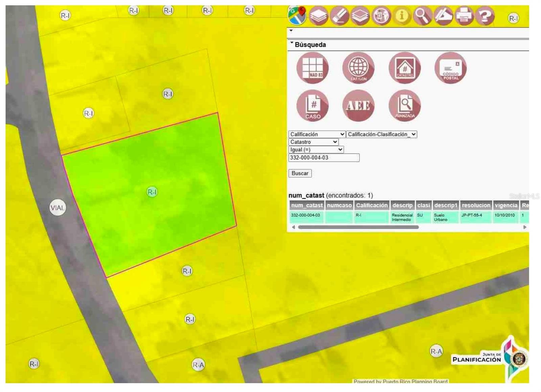Open the Avanzada advanced search icon
This screenshot has width=541, height=392.
pyautogui.click(x=404, y=105)
